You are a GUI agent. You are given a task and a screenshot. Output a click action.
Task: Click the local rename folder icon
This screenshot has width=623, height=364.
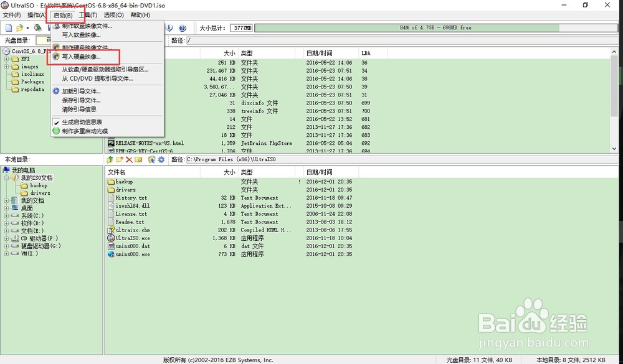138,159
